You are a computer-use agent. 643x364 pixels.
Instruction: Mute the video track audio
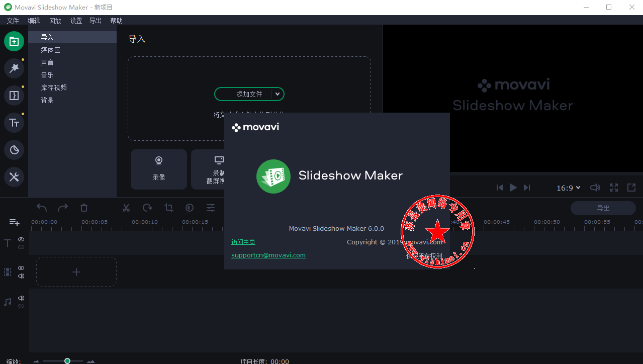point(21,276)
